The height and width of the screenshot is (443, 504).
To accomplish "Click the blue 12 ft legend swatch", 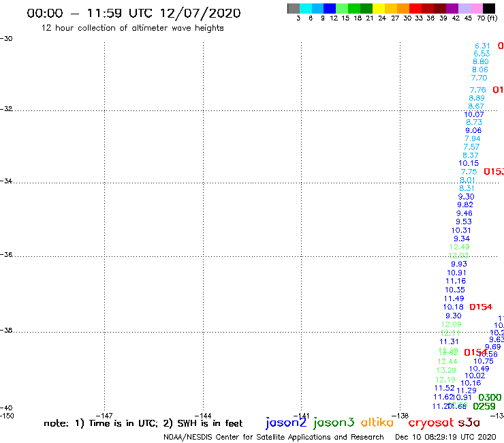I will (x=330, y=8).
